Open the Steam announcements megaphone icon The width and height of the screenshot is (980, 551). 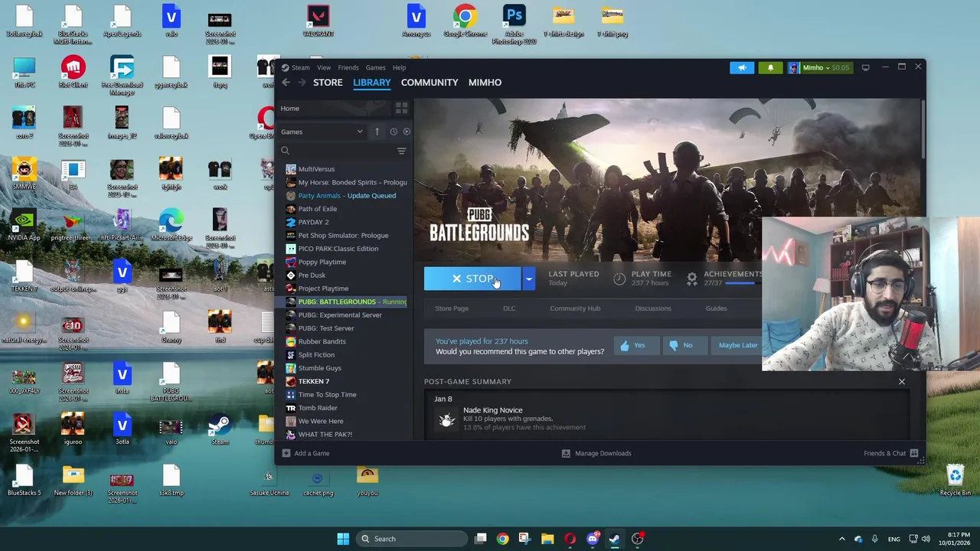(x=742, y=67)
